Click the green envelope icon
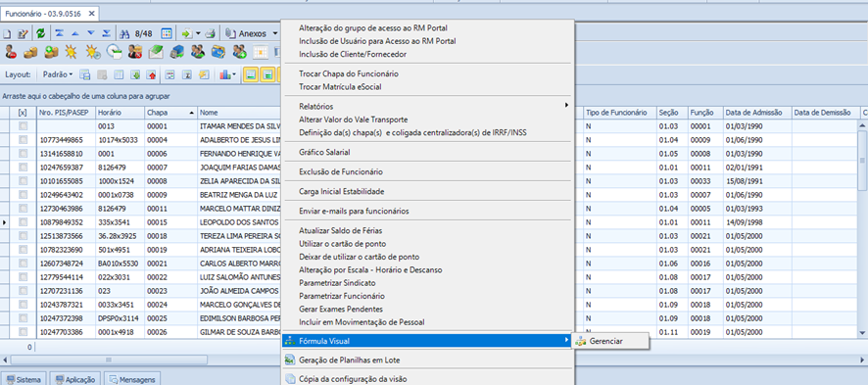The image size is (868, 385). [156, 52]
